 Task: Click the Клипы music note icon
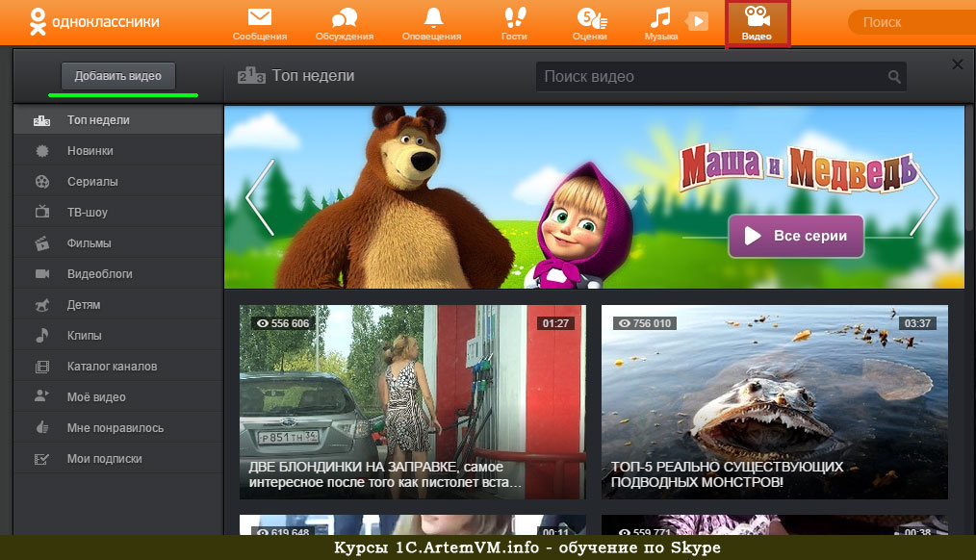pos(41,336)
